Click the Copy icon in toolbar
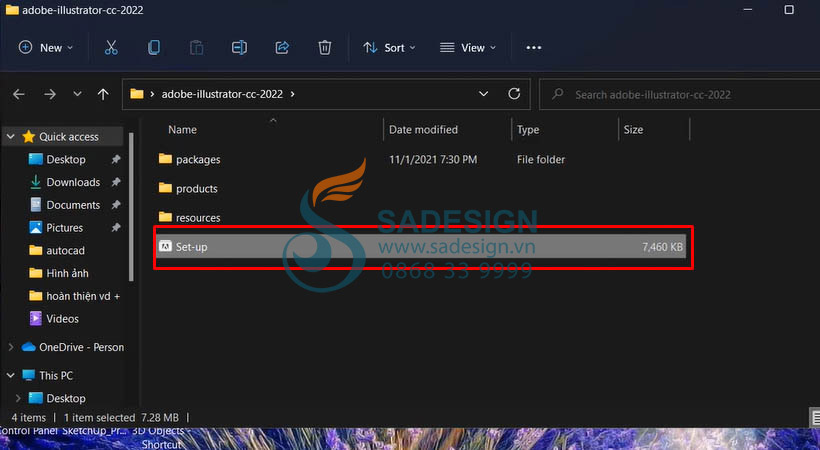 point(154,48)
